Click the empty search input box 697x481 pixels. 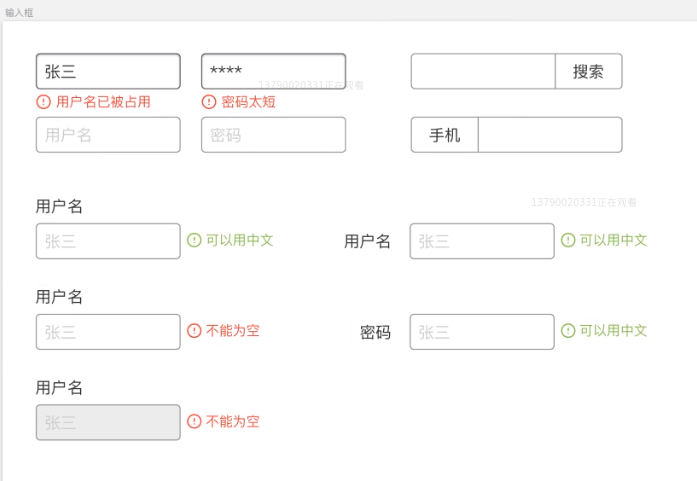pyautogui.click(x=483, y=72)
